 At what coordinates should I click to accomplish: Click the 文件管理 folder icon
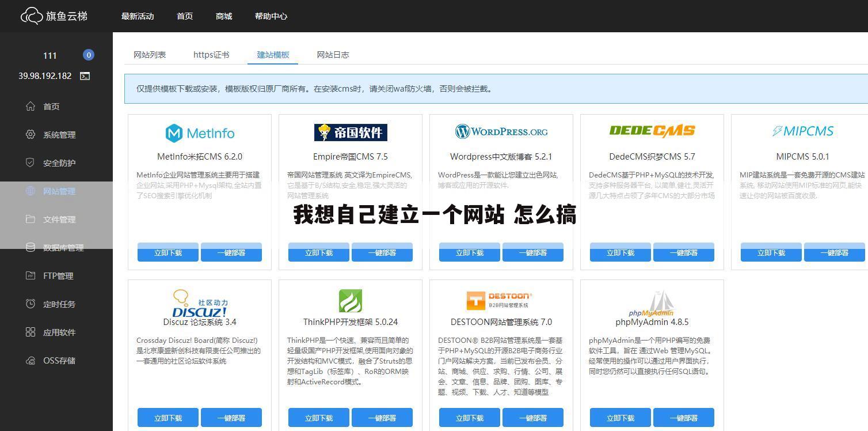(x=31, y=220)
